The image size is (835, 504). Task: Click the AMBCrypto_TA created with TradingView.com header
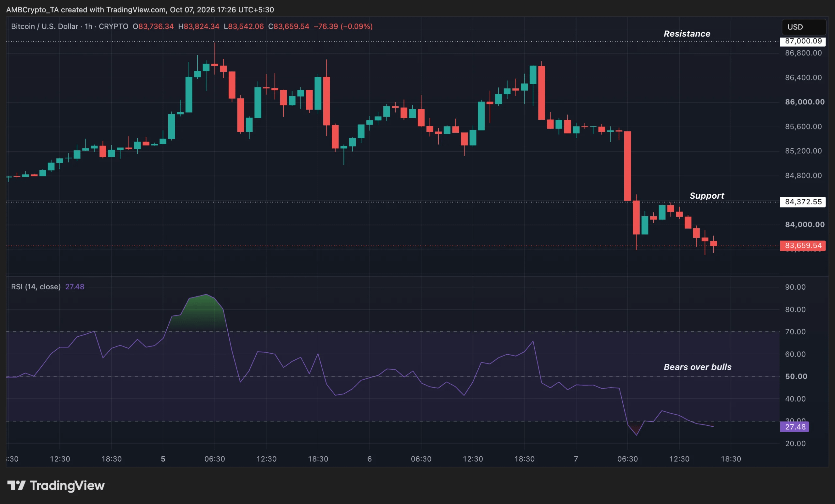(x=140, y=9)
